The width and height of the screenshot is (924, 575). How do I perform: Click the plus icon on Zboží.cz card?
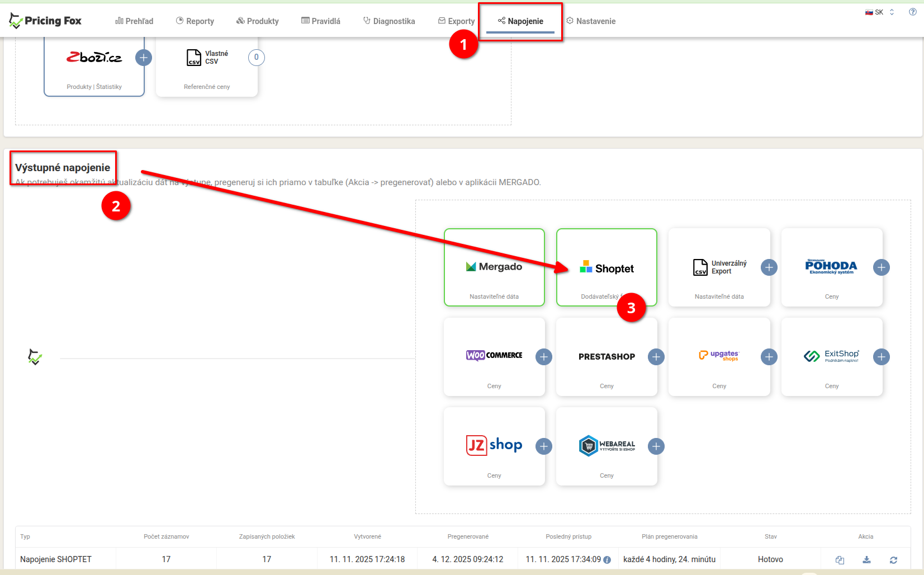point(144,58)
